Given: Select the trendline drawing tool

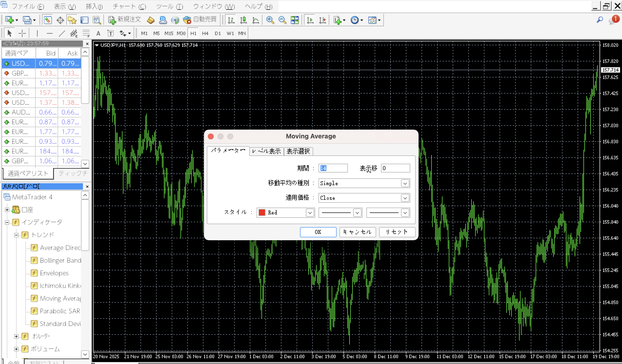Looking at the screenshot, I should point(62,33).
